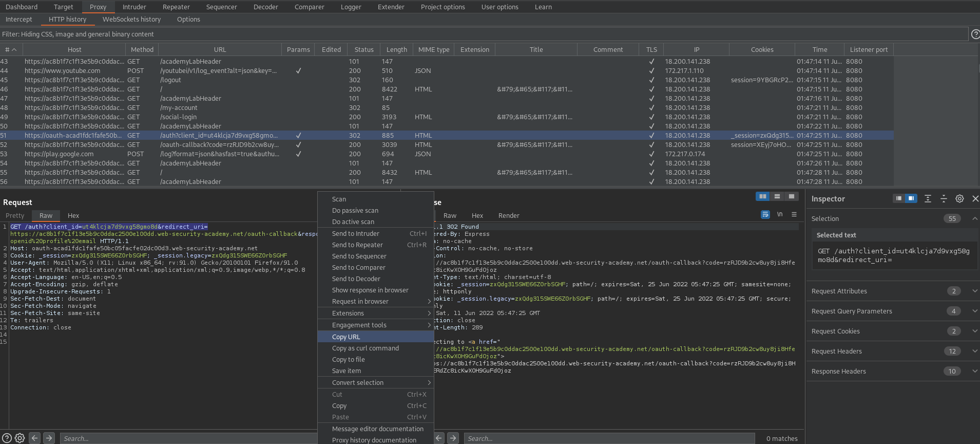Focus the request Search field
Image resolution: width=980 pixels, height=444 pixels.
point(188,438)
